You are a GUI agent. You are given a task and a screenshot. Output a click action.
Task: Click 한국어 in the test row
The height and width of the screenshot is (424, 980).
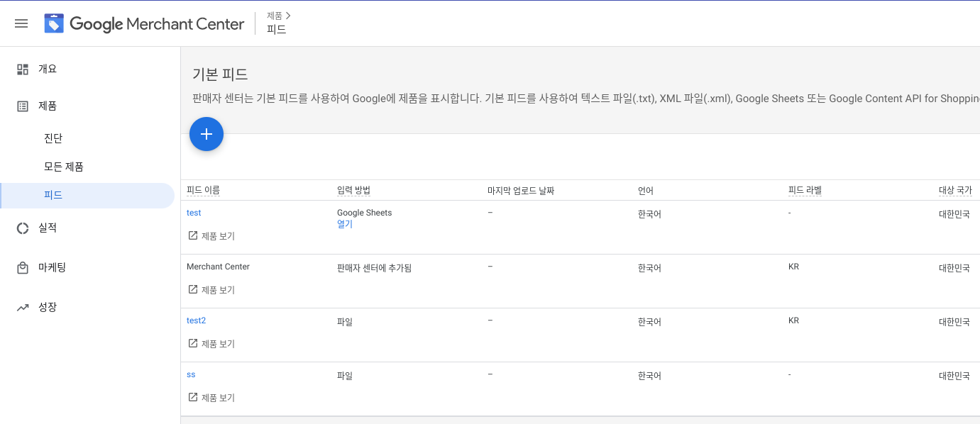click(649, 214)
